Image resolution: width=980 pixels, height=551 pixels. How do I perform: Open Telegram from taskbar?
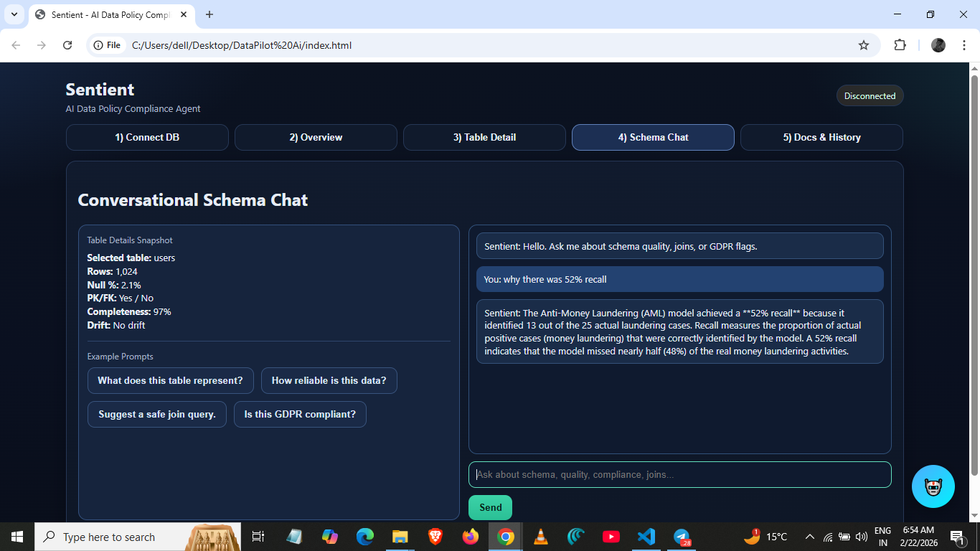click(x=682, y=537)
